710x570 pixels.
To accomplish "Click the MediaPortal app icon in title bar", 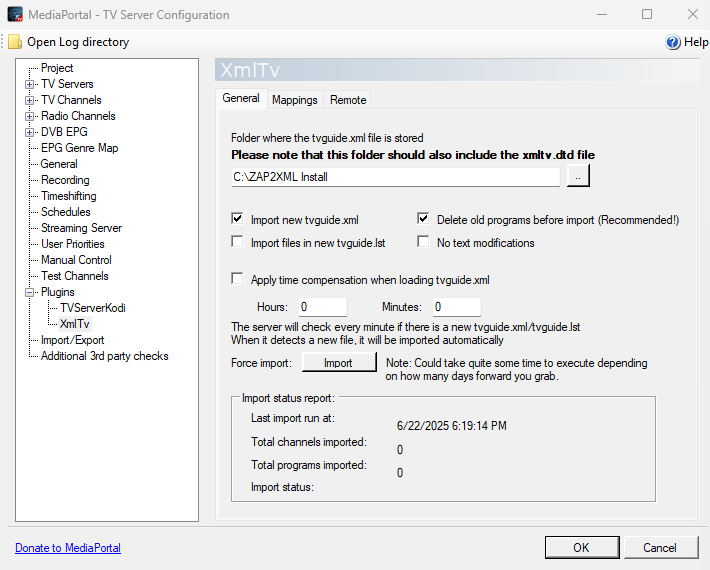I will pos(15,15).
